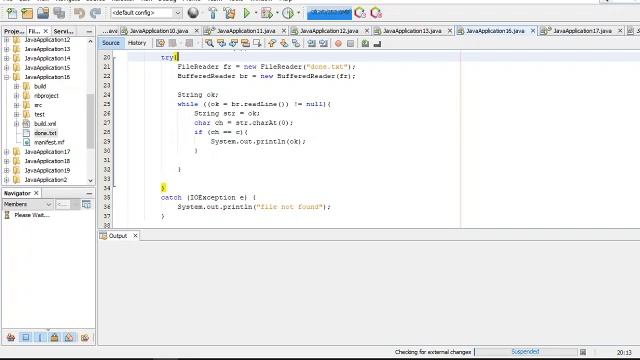Click the Find Next Occurrence icon

click(x=233, y=43)
